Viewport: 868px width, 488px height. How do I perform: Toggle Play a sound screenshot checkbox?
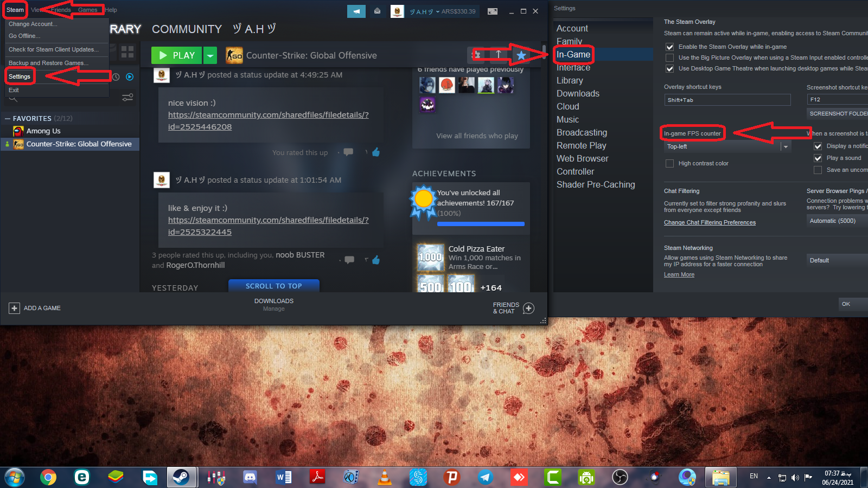point(818,158)
